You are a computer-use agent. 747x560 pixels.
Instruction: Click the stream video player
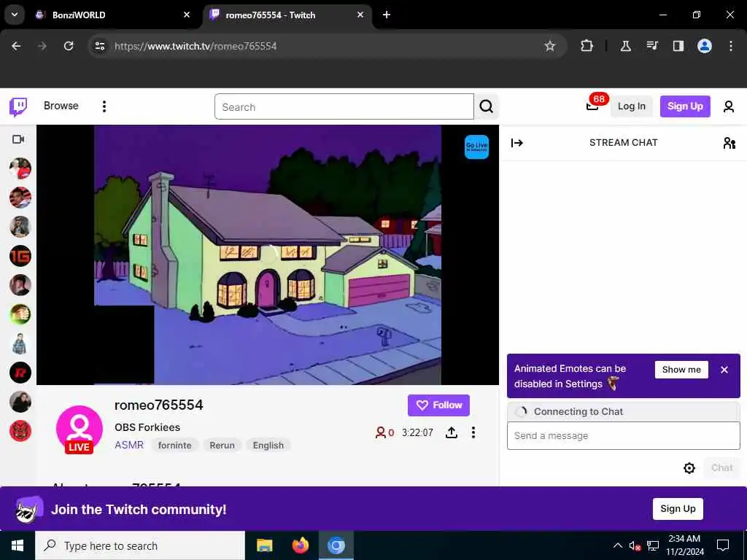(268, 254)
